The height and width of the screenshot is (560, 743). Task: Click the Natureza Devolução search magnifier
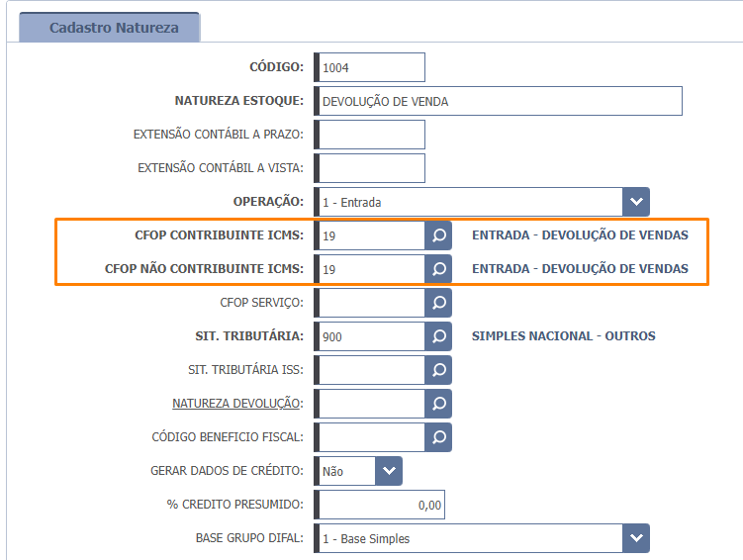tap(438, 404)
